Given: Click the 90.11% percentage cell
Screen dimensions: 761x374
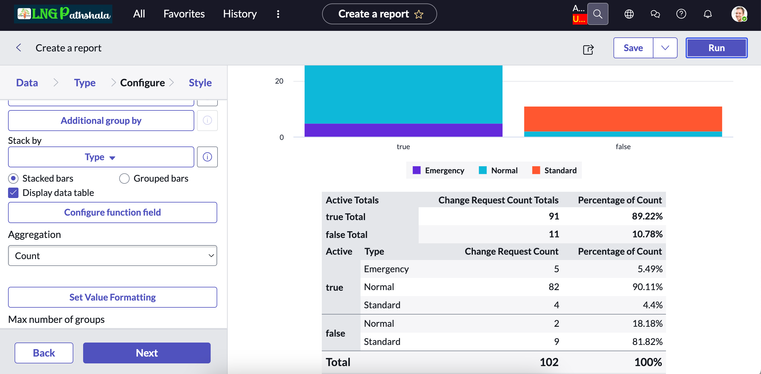Looking at the screenshot, I should tap(646, 287).
